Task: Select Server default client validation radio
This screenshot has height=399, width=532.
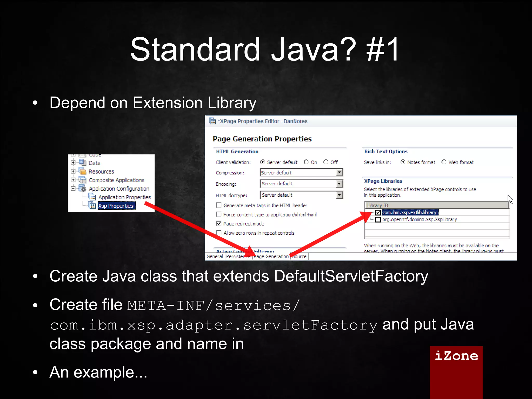Action: point(262,162)
